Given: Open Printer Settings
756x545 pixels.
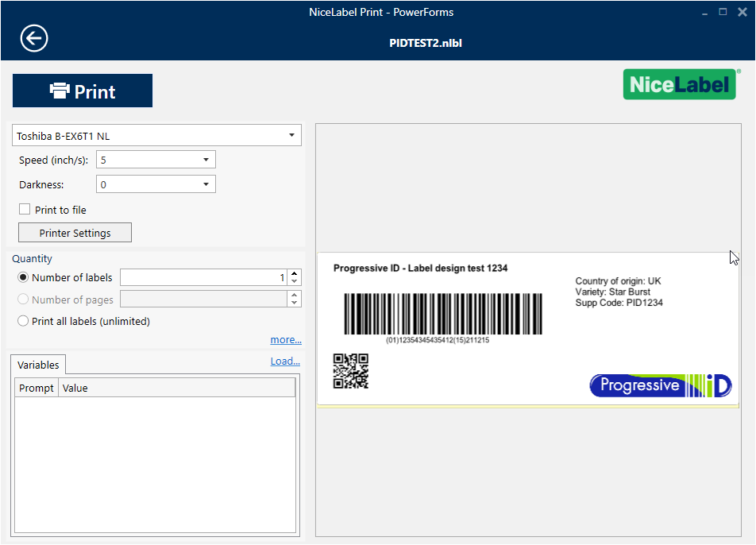Looking at the screenshot, I should 75,233.
